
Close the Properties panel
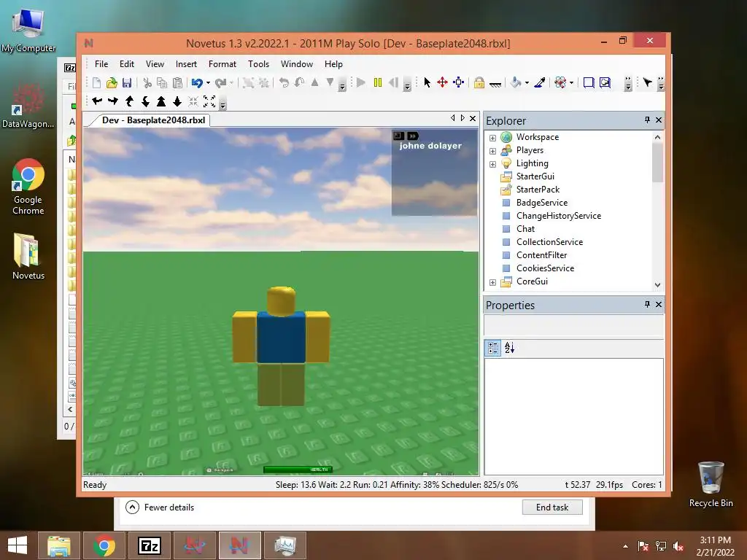tap(659, 304)
